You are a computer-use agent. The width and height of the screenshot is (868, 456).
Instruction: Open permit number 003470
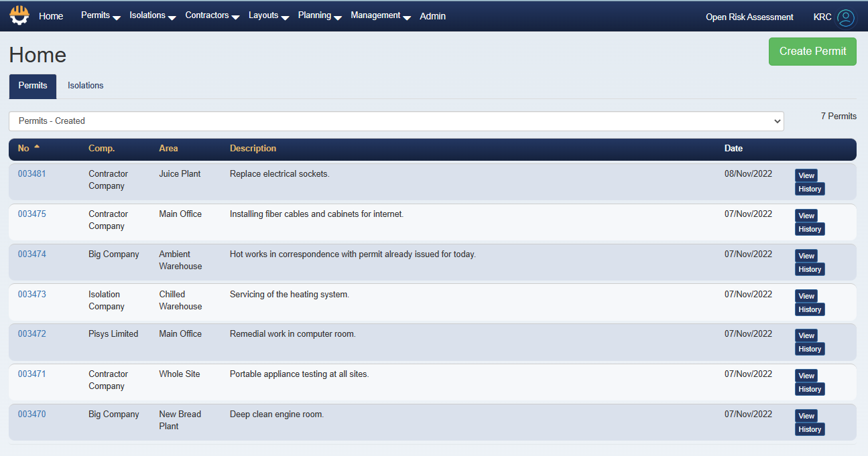32,414
